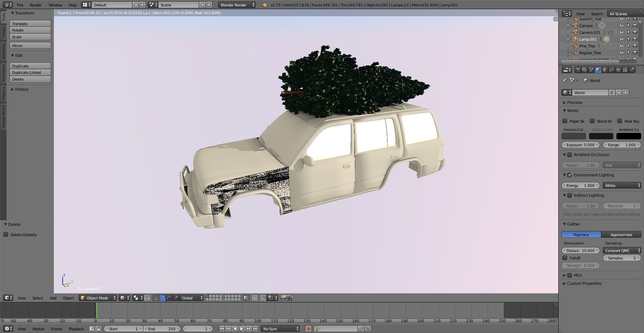Click the Duplicate Linked button
The image size is (644, 333).
click(x=30, y=72)
